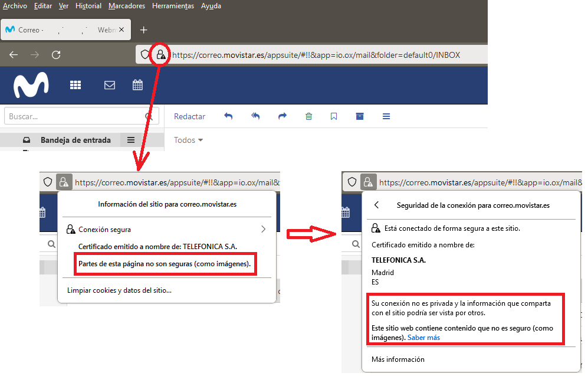Expand the Conexión segura chevron

264,228
